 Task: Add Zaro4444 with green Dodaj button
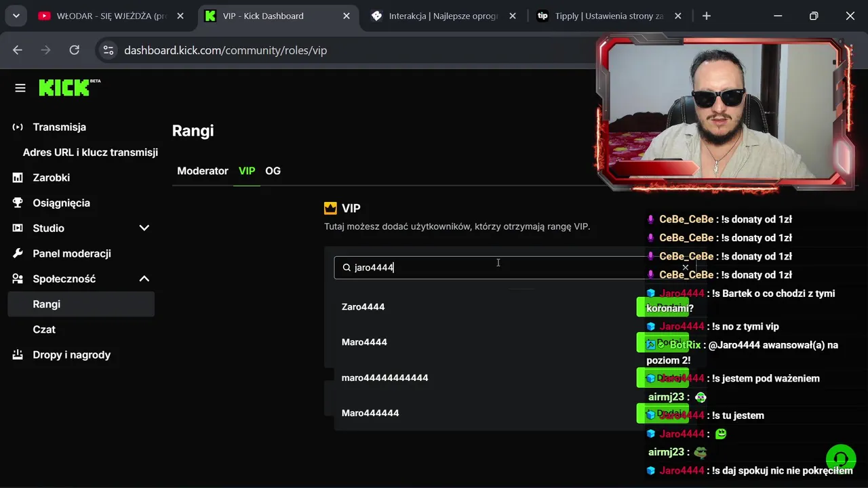pos(663,307)
